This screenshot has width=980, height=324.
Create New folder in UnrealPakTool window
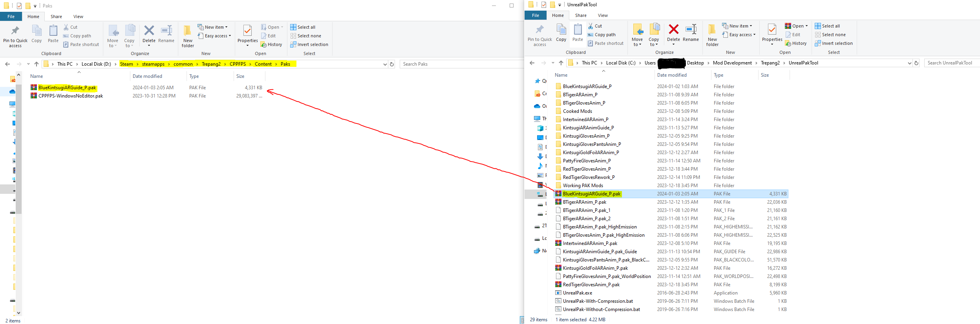(x=712, y=35)
